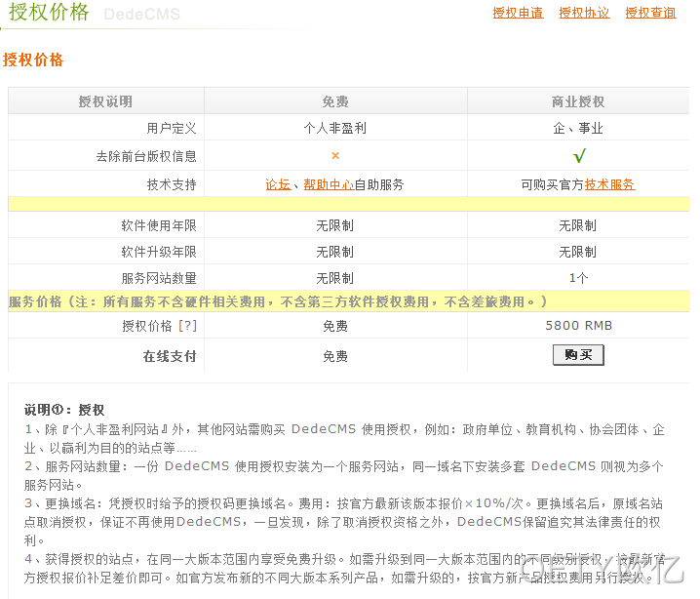This screenshot has height=599, width=700.
Task: Open the 授权查询 link
Action: coord(651,13)
